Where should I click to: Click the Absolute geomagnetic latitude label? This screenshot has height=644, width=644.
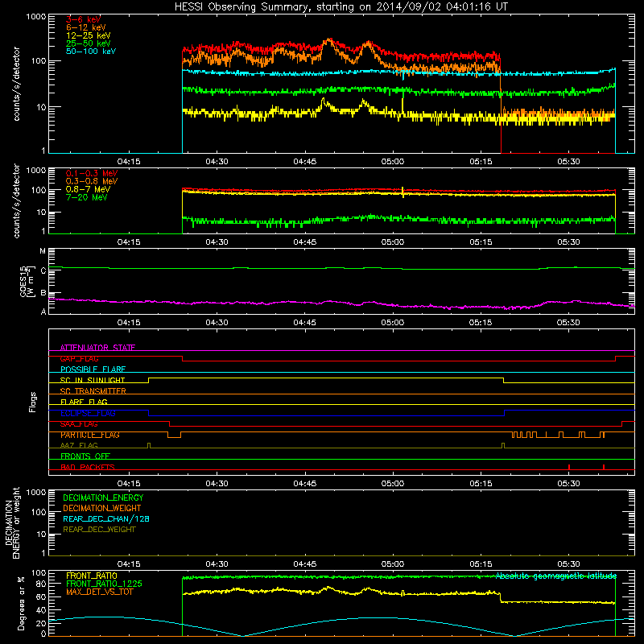[x=556, y=576]
